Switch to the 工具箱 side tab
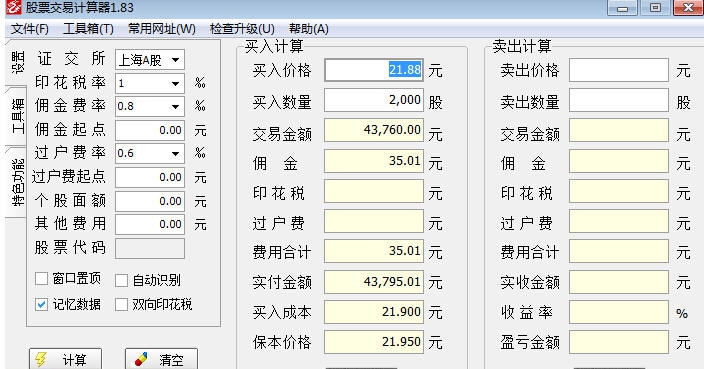 coord(17,116)
